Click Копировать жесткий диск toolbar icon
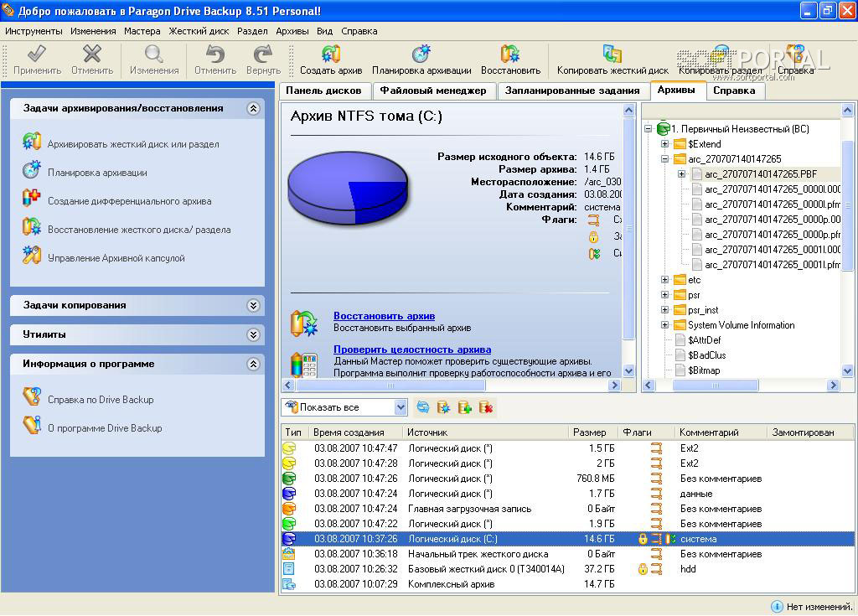858x616 pixels. pyautogui.click(x=612, y=54)
